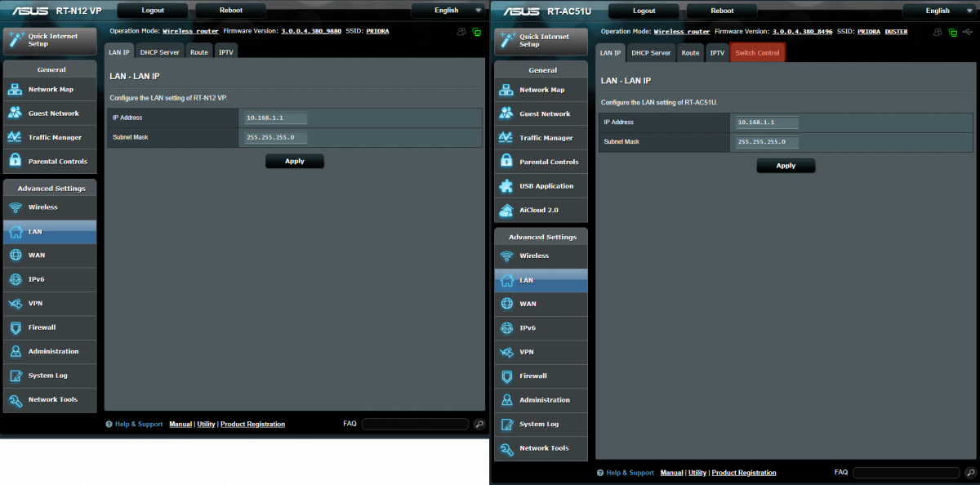Open Network Tools in the RT-AC51U sidebar
The image size is (980, 485).
[x=541, y=448]
